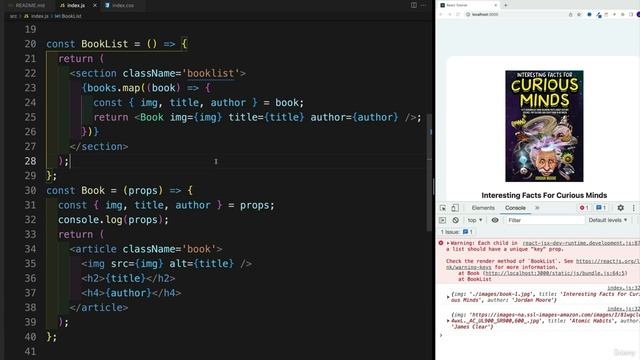The width and height of the screenshot is (640, 360).
Task: Click the browser back arrow
Action: pyautogui.click(x=441, y=14)
